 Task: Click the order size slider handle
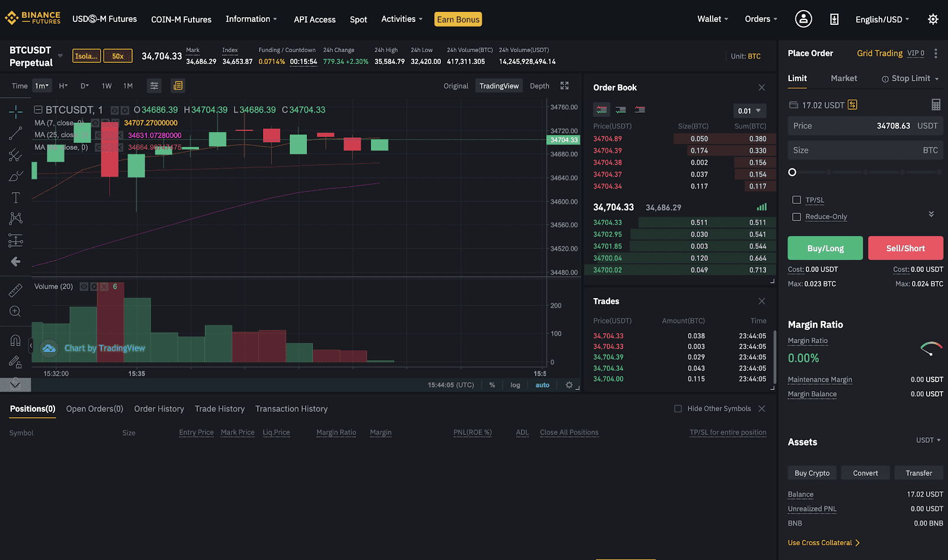tap(792, 172)
